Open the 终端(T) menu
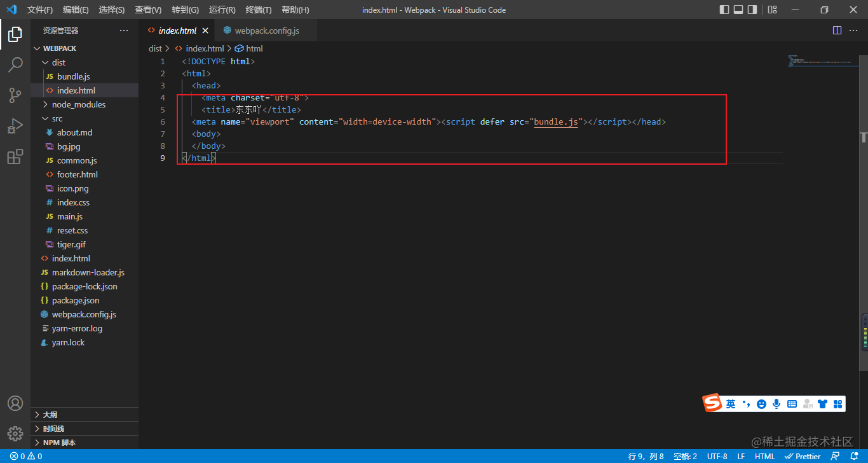Image resolution: width=868 pixels, height=463 pixels. [x=258, y=10]
